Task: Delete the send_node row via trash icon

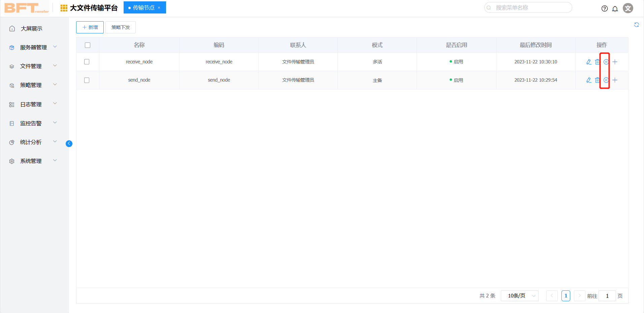Action: 597,80
